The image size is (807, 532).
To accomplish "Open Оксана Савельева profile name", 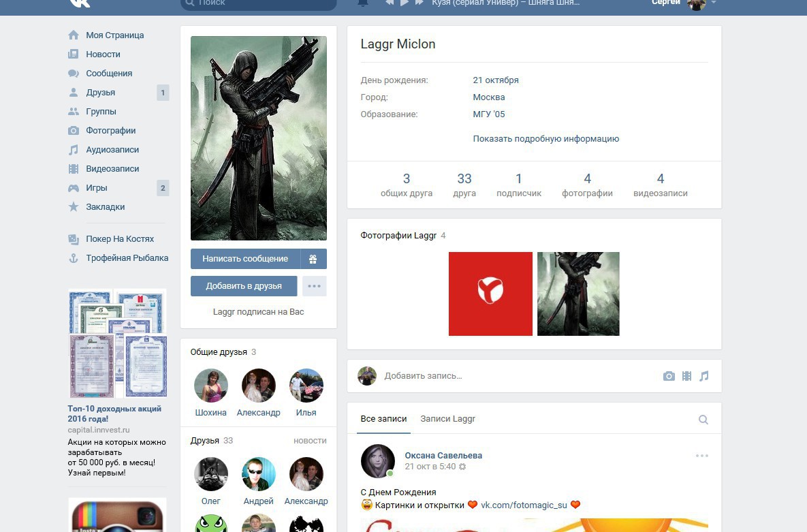I will (443, 455).
